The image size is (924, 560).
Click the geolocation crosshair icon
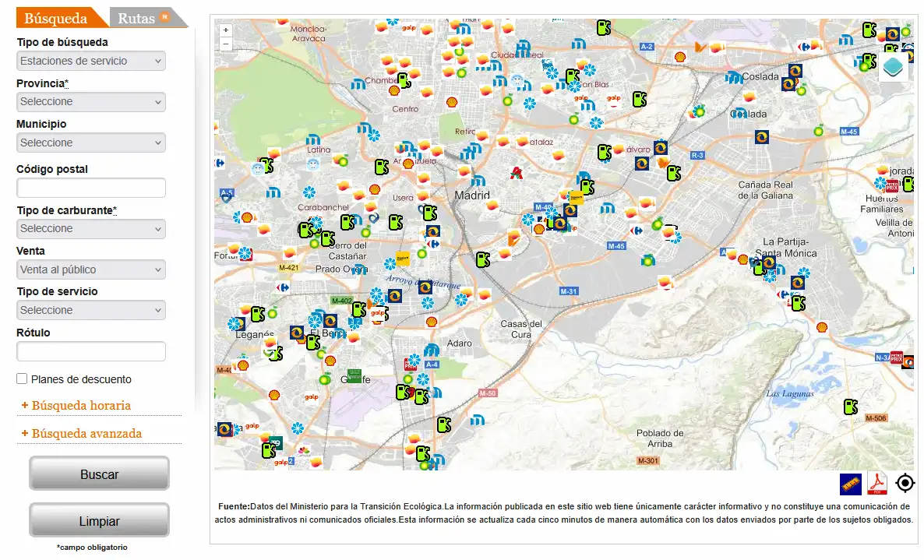coord(905,483)
